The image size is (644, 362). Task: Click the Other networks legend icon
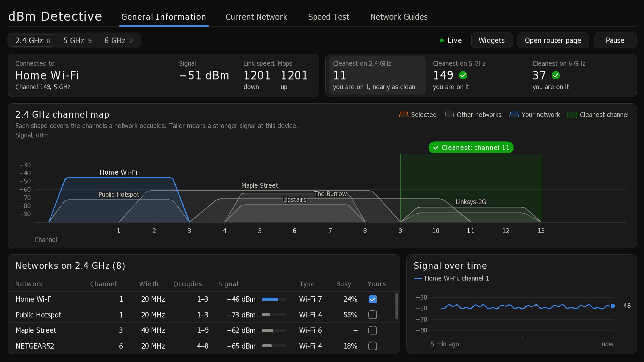pos(449,115)
